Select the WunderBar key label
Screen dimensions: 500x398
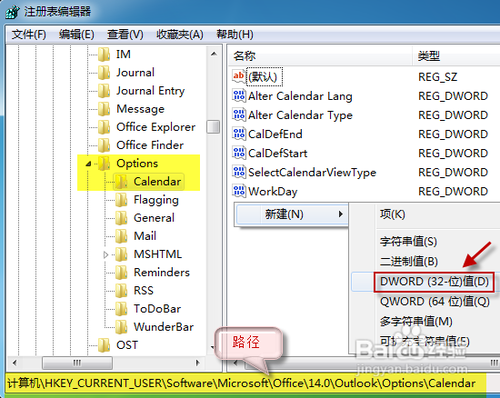(x=164, y=327)
